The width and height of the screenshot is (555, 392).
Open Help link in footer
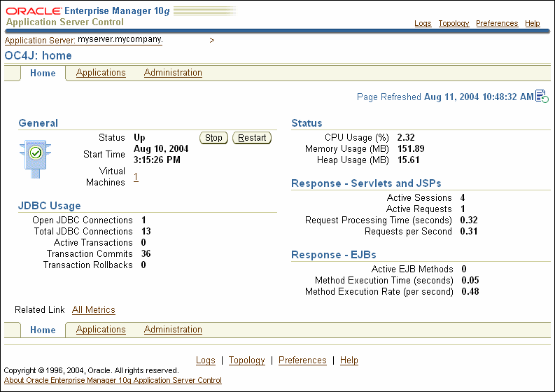pyautogui.click(x=349, y=360)
